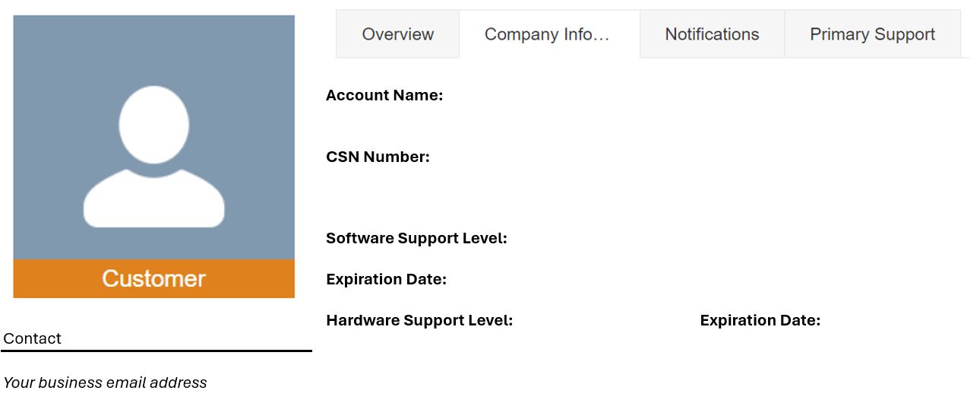Click the empty value area after Account Name

tap(707, 95)
